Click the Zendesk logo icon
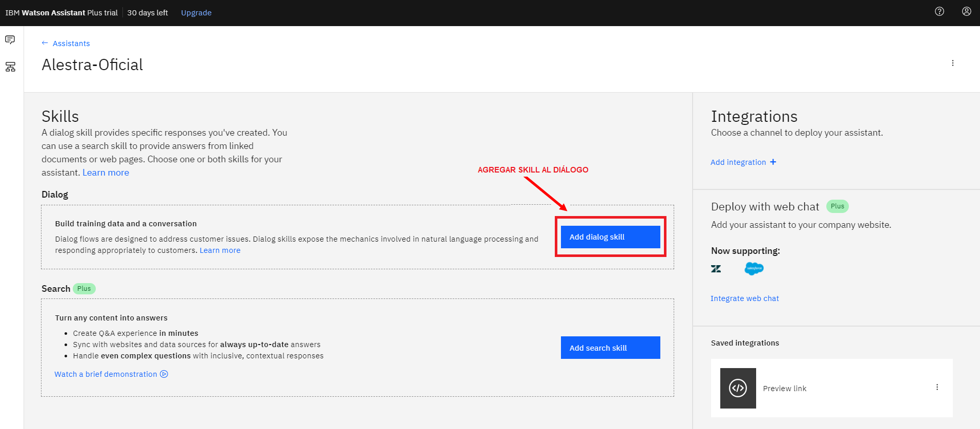Screen dimensions: 980x429 (716, 269)
